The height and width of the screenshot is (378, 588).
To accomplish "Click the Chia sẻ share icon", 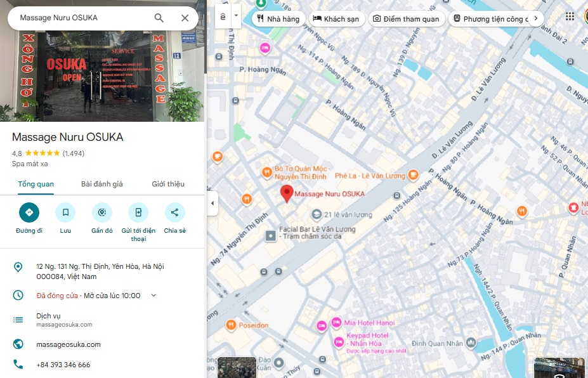I will click(174, 212).
